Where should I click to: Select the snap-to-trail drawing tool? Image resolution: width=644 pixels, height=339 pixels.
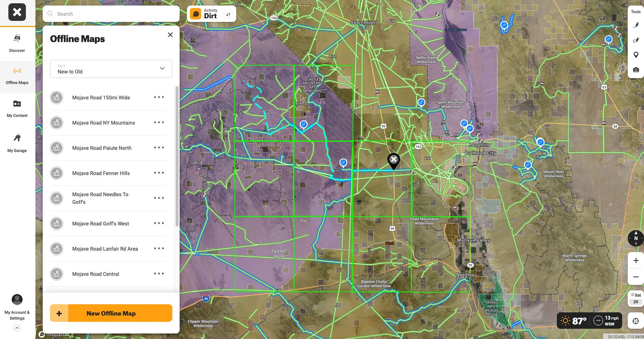(636, 39)
